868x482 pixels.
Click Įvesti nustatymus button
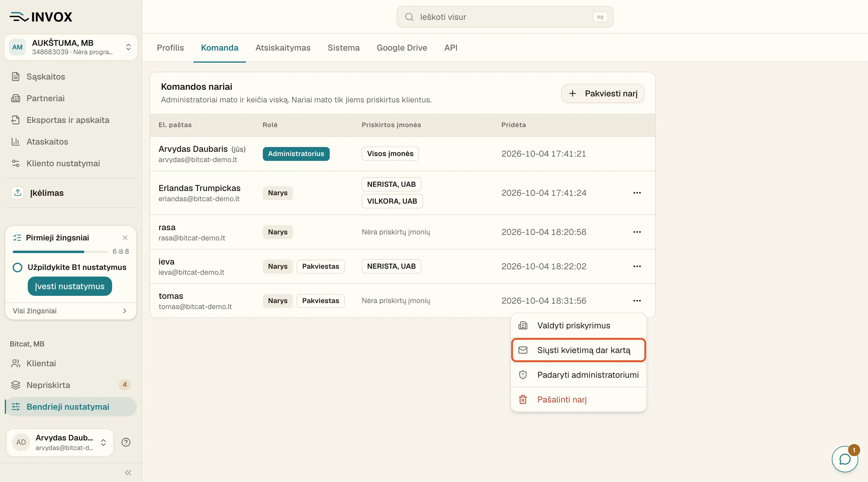tap(70, 286)
